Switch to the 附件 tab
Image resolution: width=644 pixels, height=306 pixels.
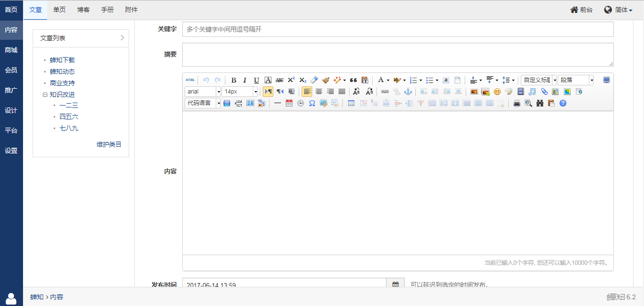[x=131, y=10]
